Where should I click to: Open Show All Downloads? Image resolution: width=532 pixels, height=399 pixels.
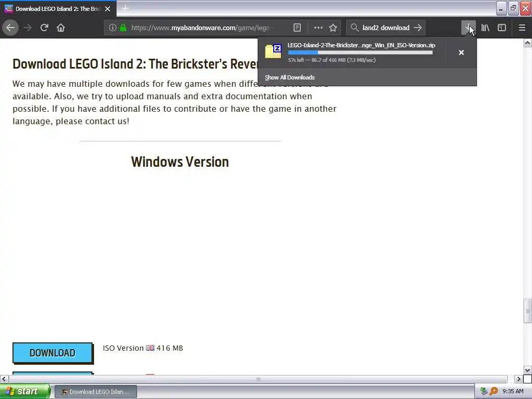click(x=290, y=77)
